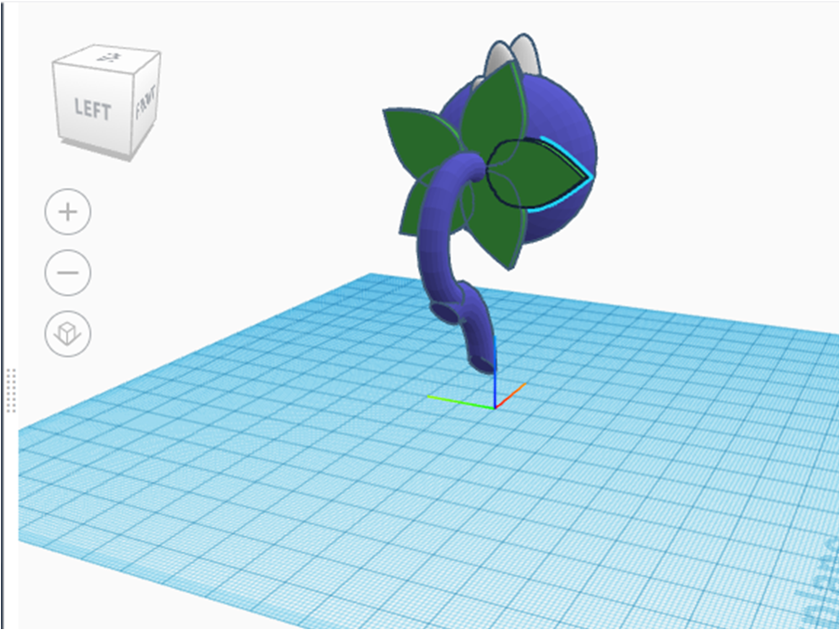This screenshot has width=840, height=630.
Task: Select the white cone ears on top
Action: pyautogui.click(x=511, y=55)
